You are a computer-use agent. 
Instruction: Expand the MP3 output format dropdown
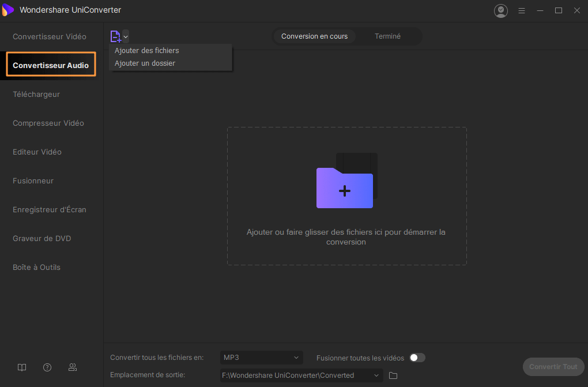tap(262, 358)
